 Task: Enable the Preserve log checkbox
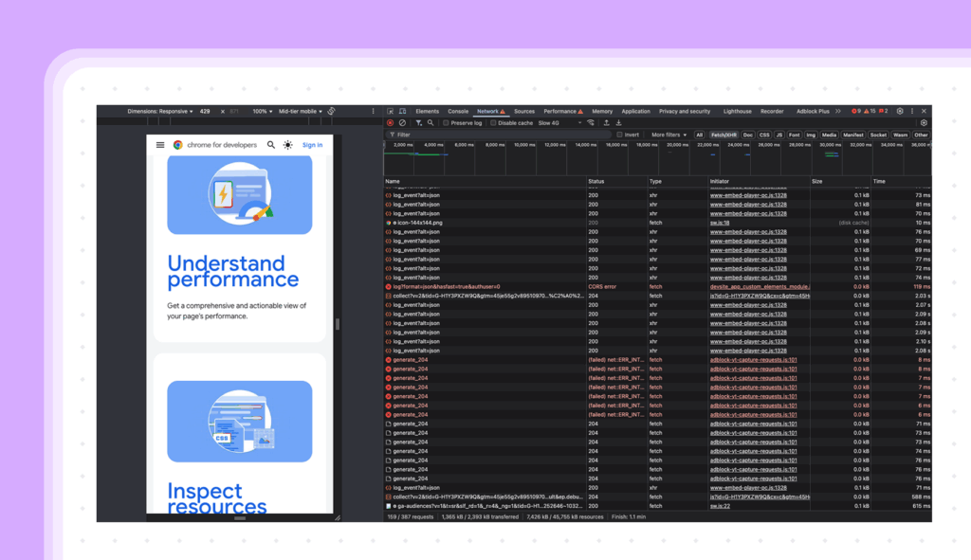click(x=446, y=123)
